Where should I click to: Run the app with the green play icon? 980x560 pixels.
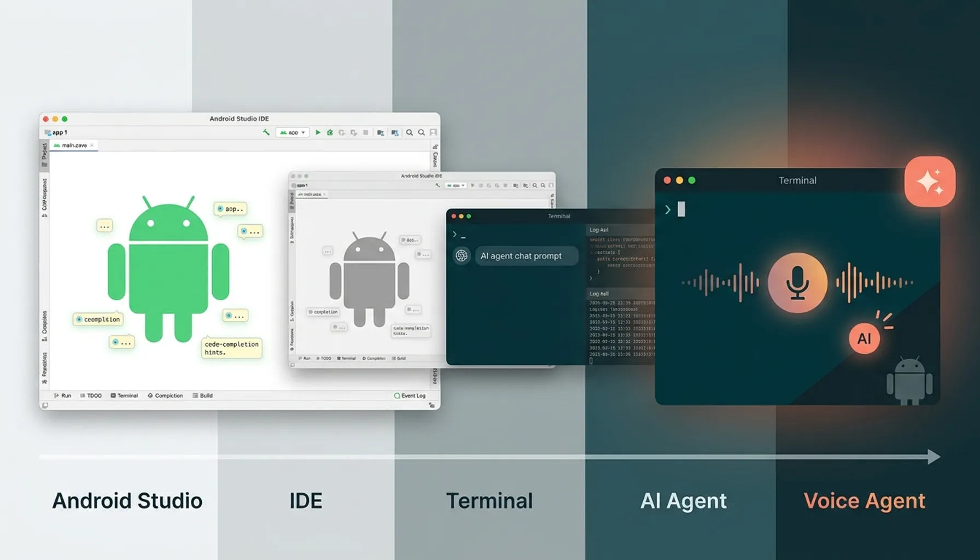coord(318,132)
